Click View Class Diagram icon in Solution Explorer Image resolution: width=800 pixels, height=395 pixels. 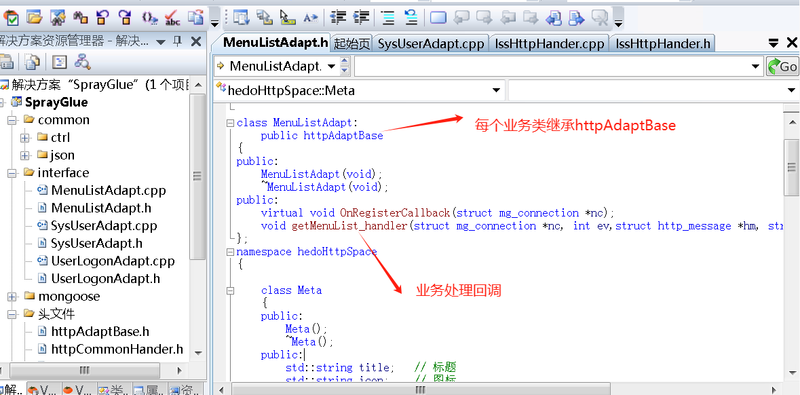82,62
